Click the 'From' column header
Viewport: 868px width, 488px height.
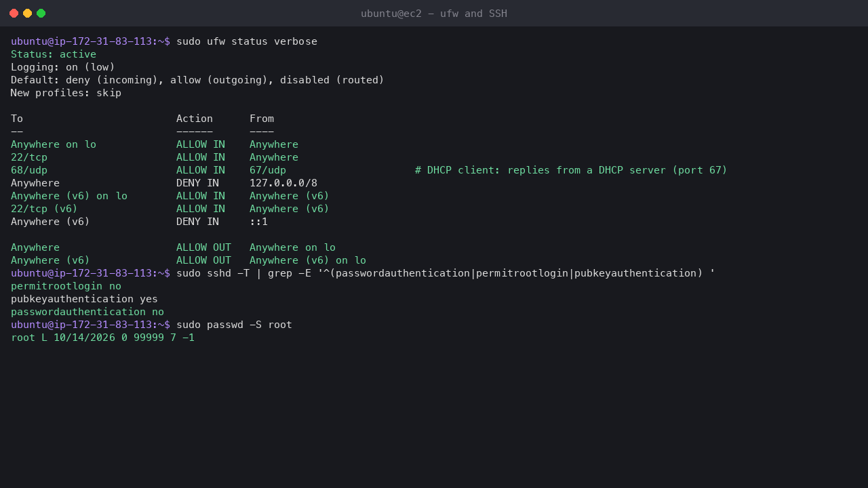(262, 119)
